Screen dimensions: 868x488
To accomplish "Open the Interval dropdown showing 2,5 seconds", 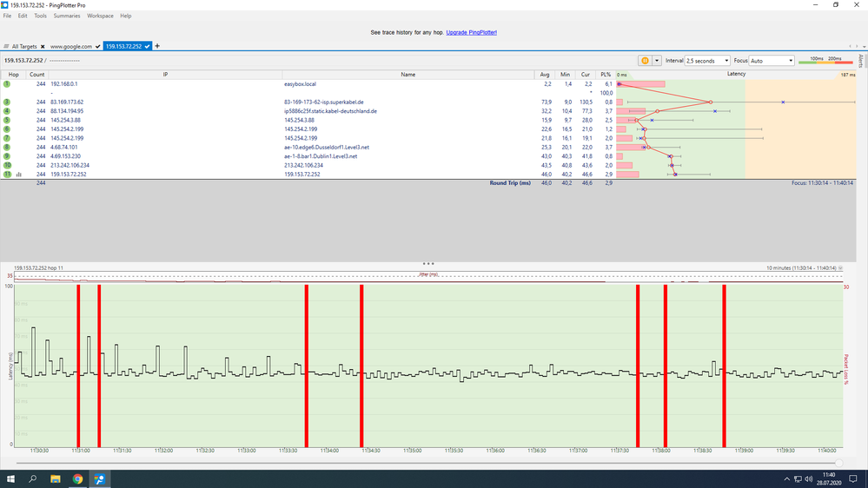I will pyautogui.click(x=707, y=61).
